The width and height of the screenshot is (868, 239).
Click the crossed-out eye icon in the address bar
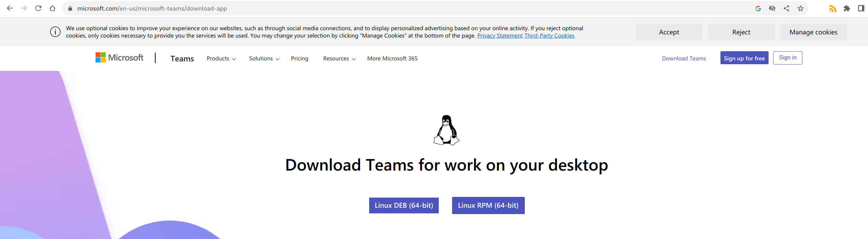point(772,8)
